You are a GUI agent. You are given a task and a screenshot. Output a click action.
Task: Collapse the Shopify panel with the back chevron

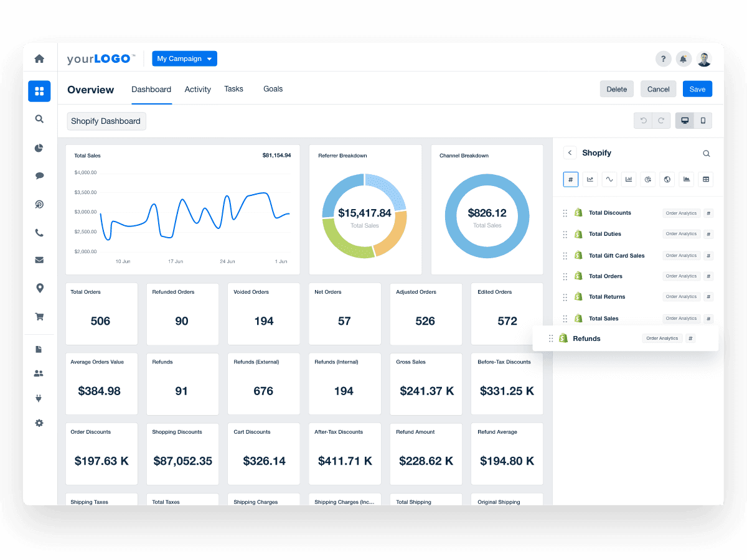click(570, 152)
